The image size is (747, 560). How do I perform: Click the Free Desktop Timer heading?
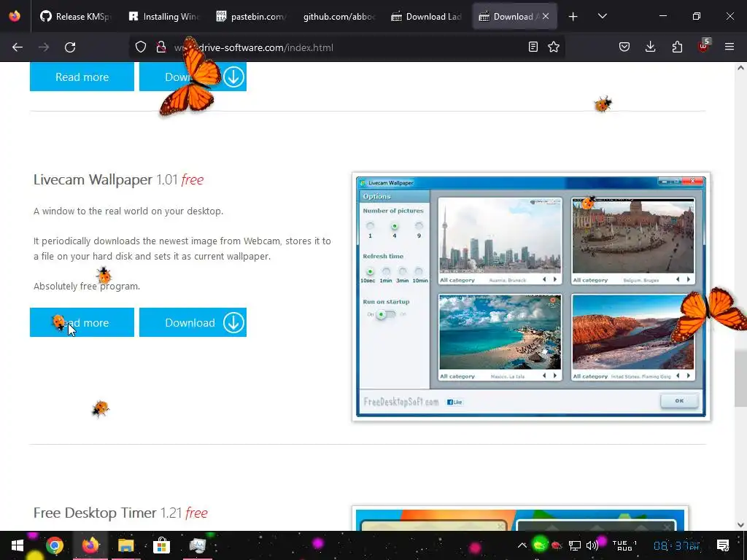click(120, 513)
